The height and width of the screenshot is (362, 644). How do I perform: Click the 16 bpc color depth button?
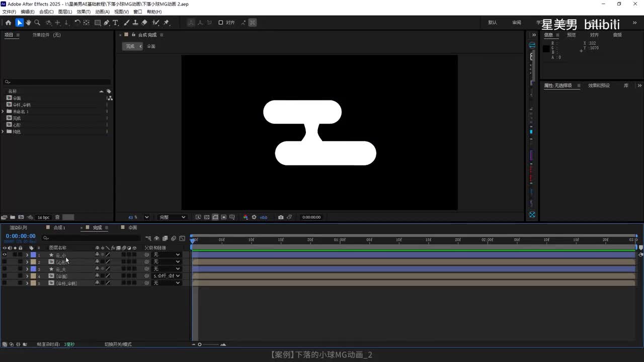[x=43, y=217]
